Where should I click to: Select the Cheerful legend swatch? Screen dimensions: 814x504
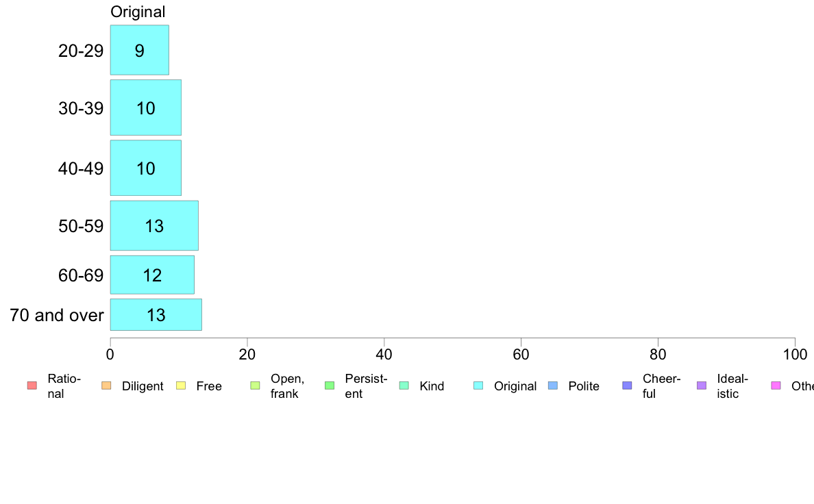pyautogui.click(x=627, y=386)
